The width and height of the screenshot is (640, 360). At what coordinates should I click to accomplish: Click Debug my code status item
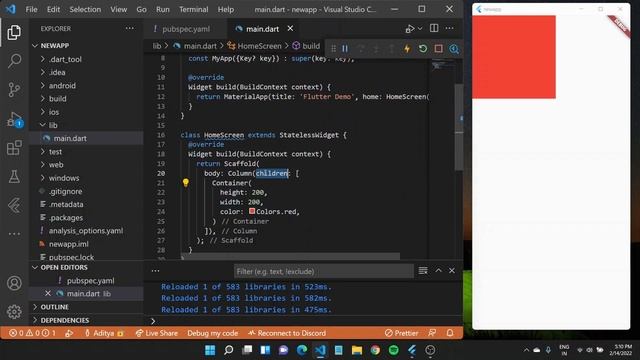(213, 333)
